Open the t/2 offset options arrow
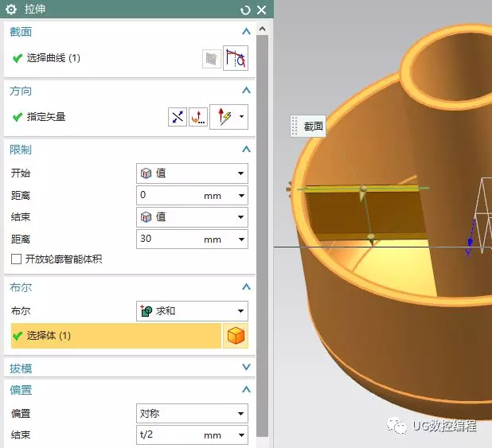The height and width of the screenshot is (448, 492). pyautogui.click(x=241, y=434)
